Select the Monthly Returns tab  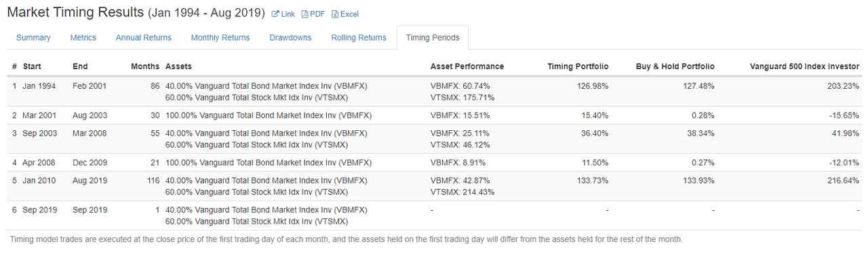coord(220,38)
